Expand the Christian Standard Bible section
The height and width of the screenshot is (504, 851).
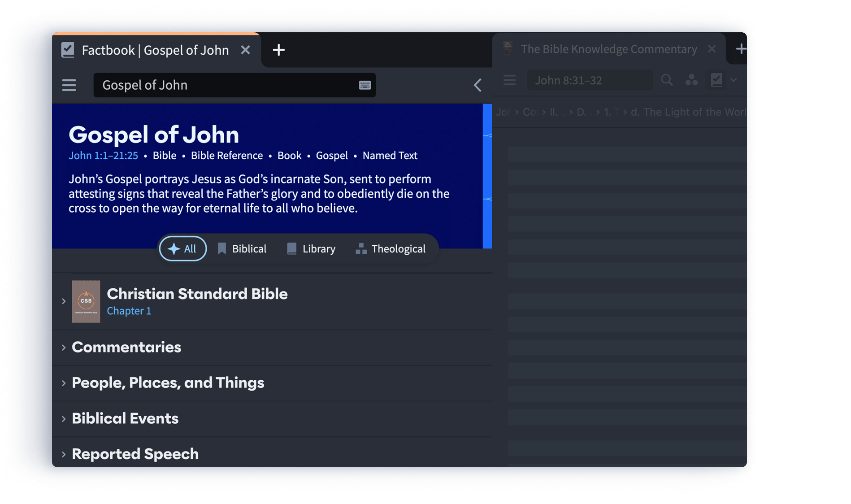coord(64,301)
